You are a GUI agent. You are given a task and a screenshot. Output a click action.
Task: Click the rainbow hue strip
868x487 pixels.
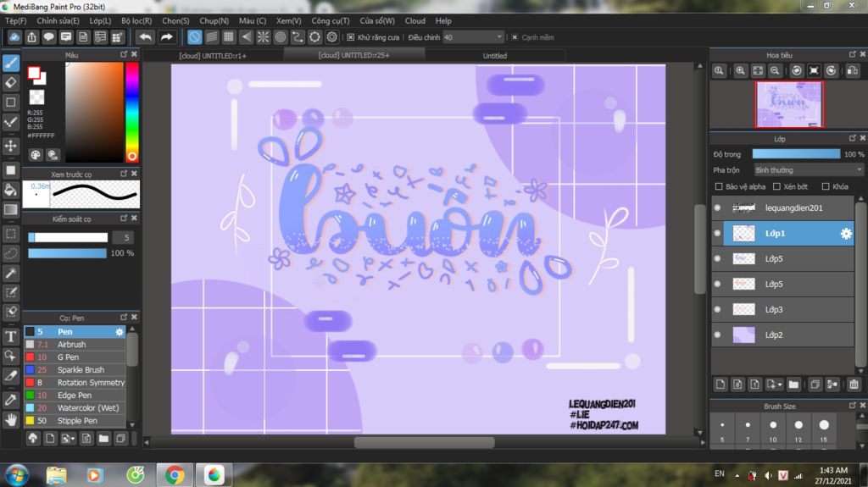[131, 111]
